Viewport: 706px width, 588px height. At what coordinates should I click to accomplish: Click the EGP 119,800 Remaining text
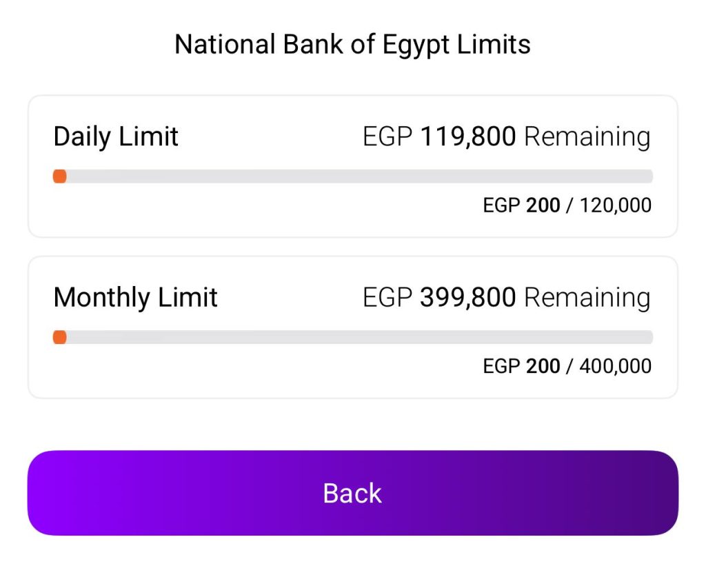tap(506, 136)
